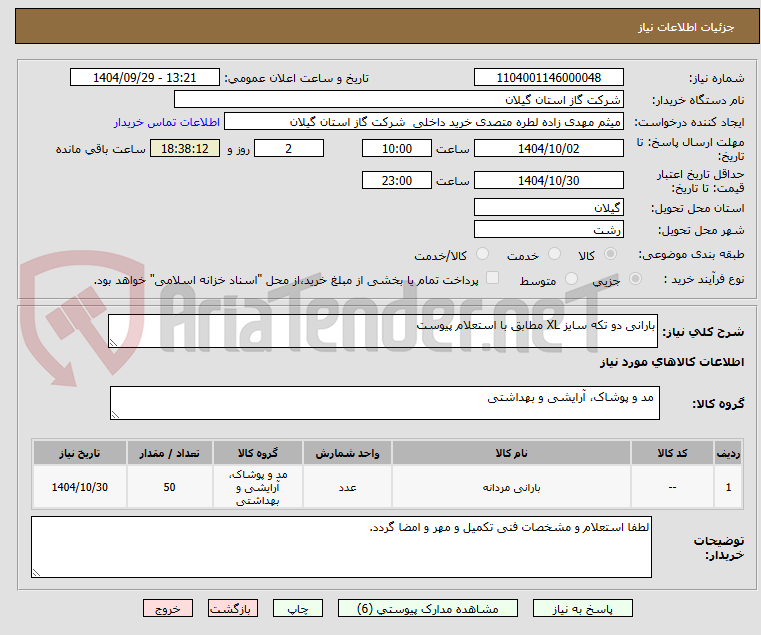This screenshot has width=761, height=635.
Task: Click the جزئیات اطلاعات نیاز page title
Action: tap(685, 27)
